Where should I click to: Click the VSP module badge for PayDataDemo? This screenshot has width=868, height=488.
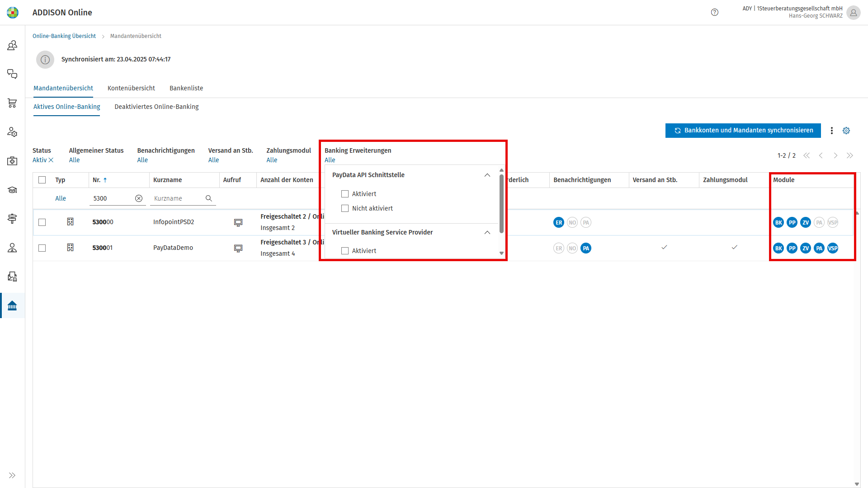pyautogui.click(x=833, y=248)
